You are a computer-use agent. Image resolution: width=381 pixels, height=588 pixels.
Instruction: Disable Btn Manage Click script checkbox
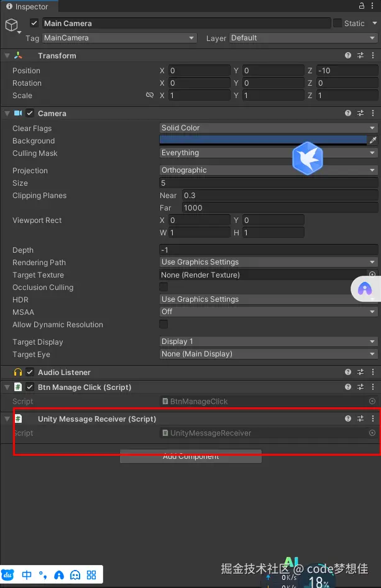pos(30,387)
